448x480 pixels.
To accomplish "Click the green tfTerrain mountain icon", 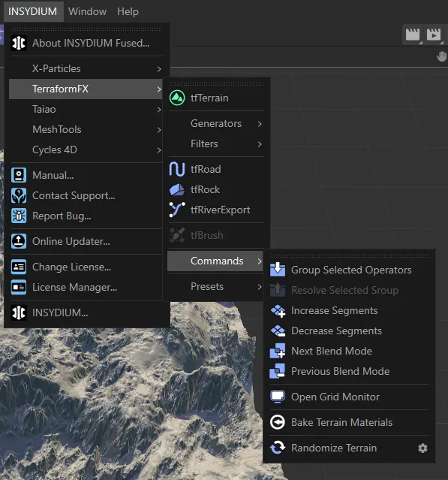I will click(177, 98).
